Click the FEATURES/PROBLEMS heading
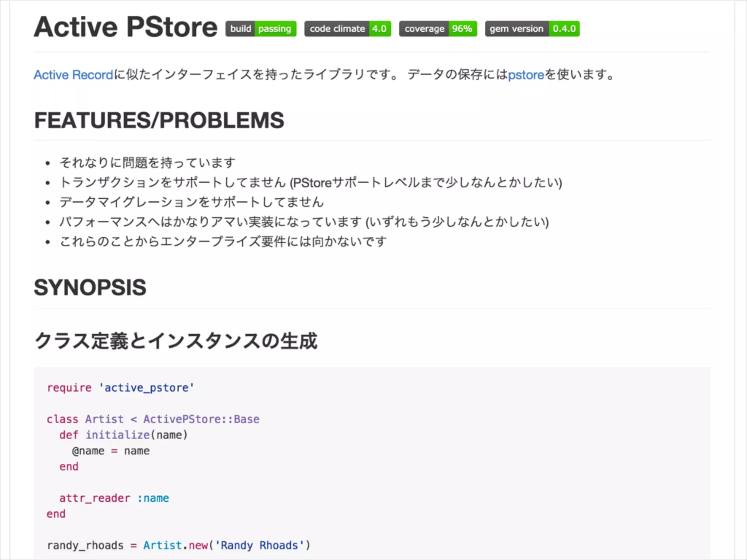 pyautogui.click(x=159, y=120)
